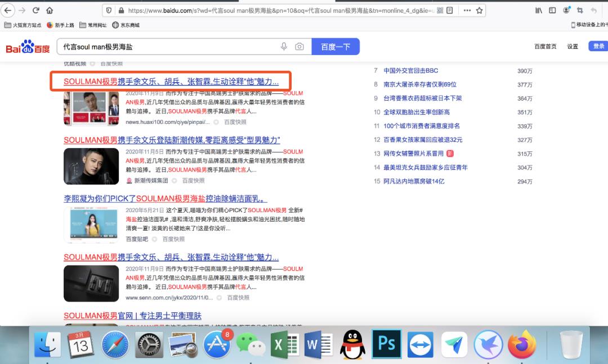Go to the Firefox home page icon
This screenshot has height=364, width=608.
click(50, 10)
